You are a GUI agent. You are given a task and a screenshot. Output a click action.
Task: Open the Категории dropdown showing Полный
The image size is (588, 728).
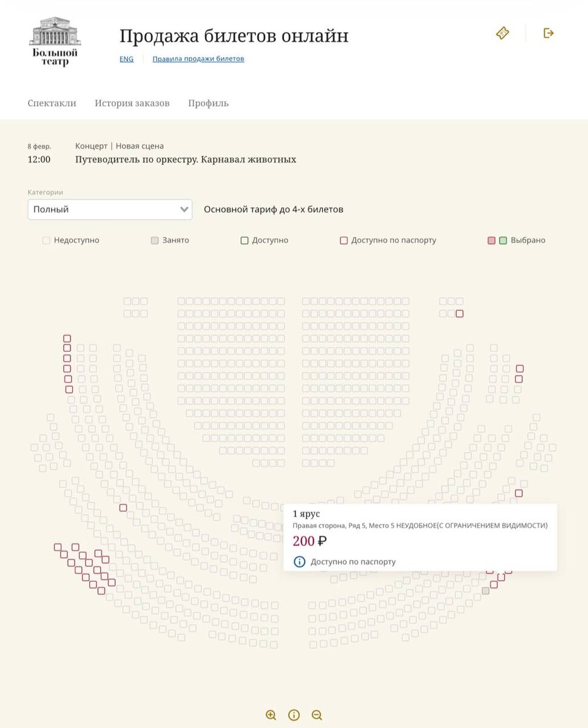click(x=110, y=209)
